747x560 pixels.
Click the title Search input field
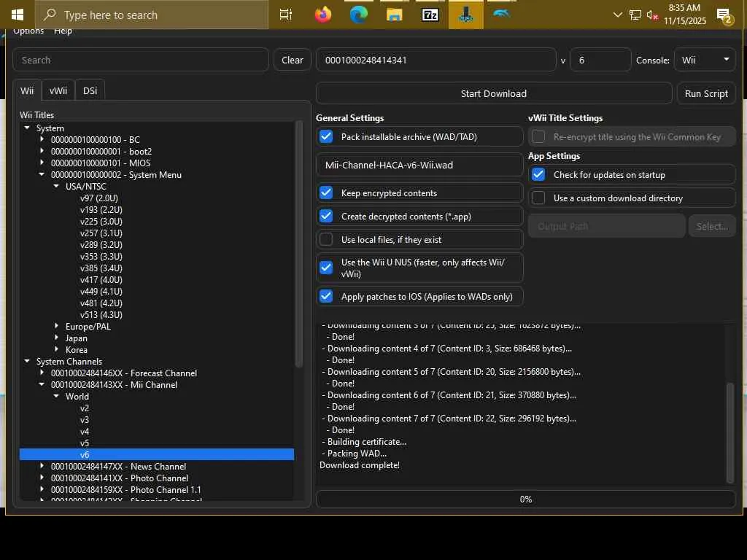coord(141,60)
